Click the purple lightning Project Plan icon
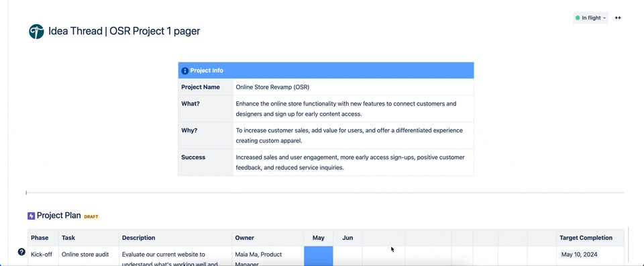 32,216
